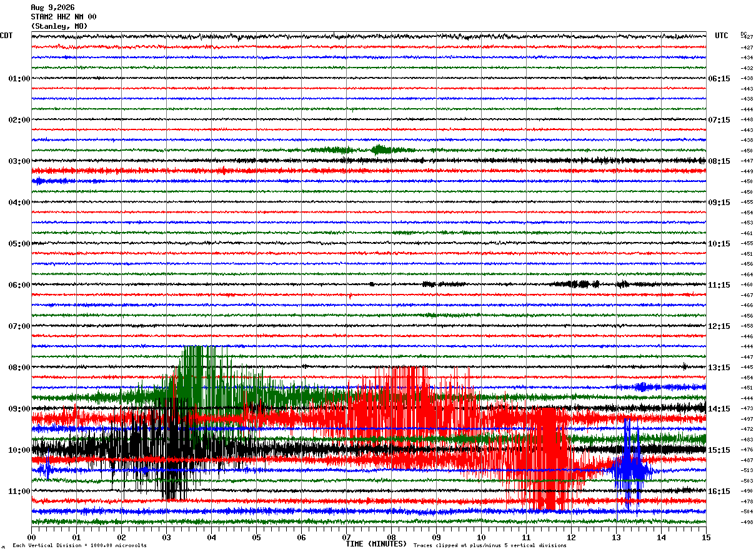Screen dimensions: 756x554
Task: Click the minute 00 axis tick label
Action: 31,537
